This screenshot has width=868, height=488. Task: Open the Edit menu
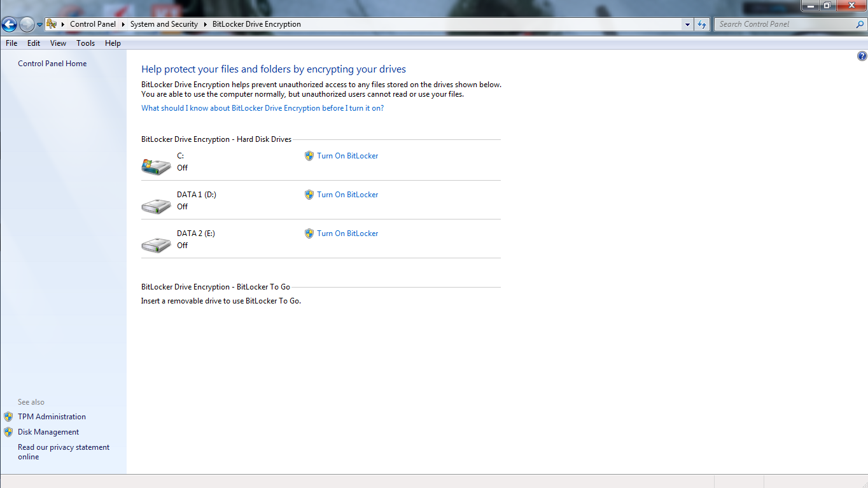pyautogui.click(x=34, y=43)
